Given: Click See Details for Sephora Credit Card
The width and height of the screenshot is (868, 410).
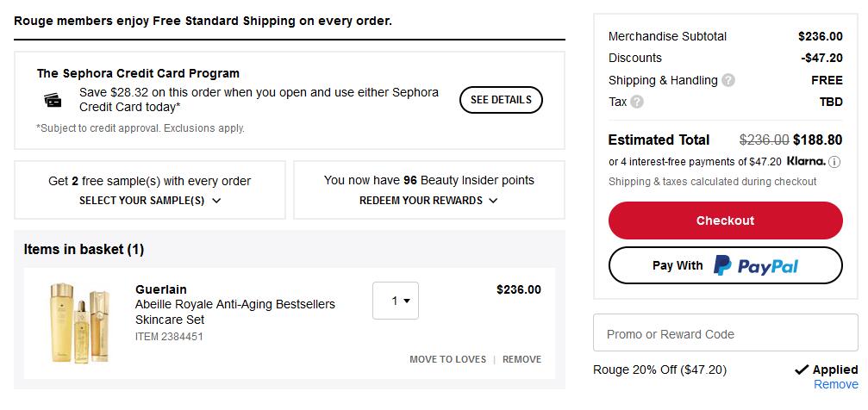Looking at the screenshot, I should (501, 100).
